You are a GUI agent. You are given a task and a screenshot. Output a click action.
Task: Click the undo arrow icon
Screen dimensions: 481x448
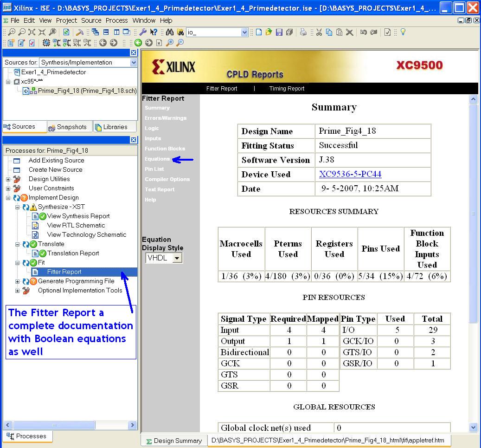pos(364,32)
